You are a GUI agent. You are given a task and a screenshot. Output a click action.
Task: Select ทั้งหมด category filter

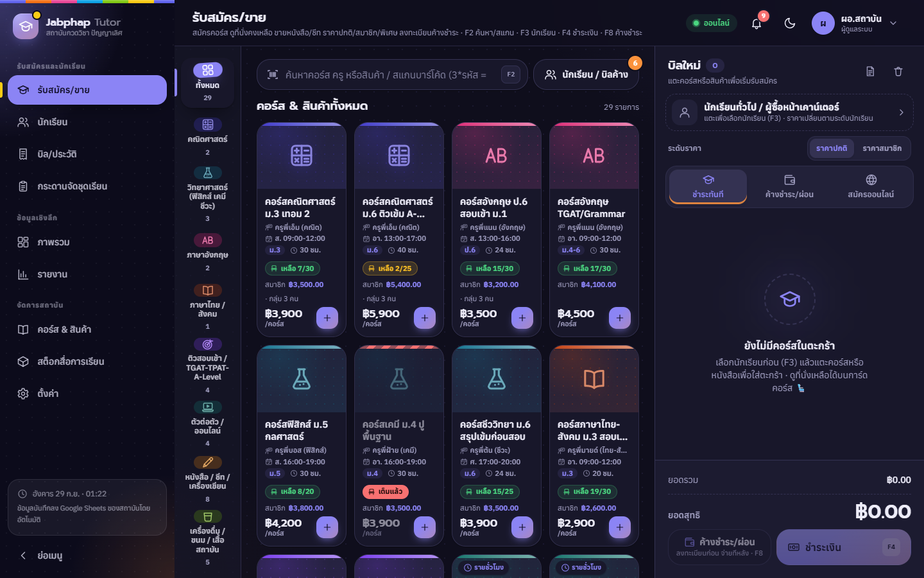pos(207,82)
